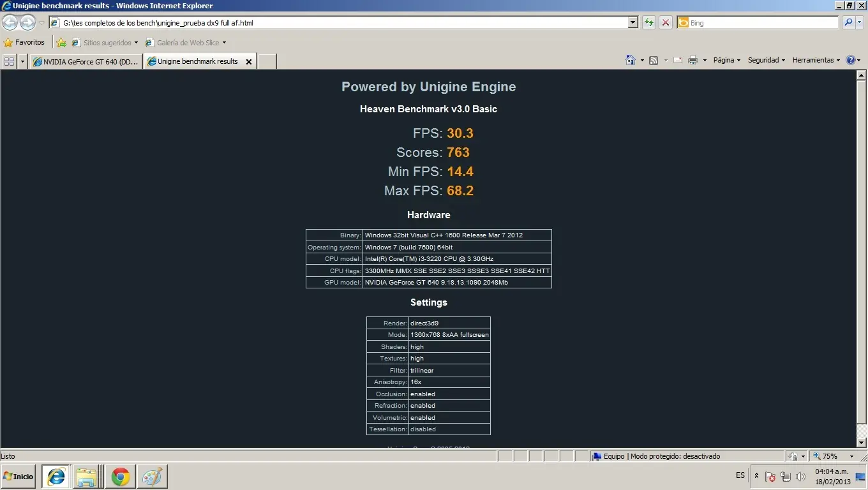Image resolution: width=868 pixels, height=490 pixels.
Task: Run search with the magnifying glass icon
Action: click(848, 23)
